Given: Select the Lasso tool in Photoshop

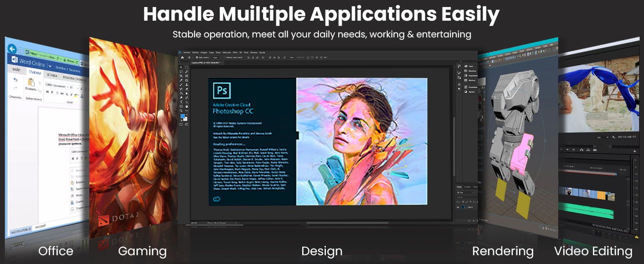Looking at the screenshot, I should [181, 72].
